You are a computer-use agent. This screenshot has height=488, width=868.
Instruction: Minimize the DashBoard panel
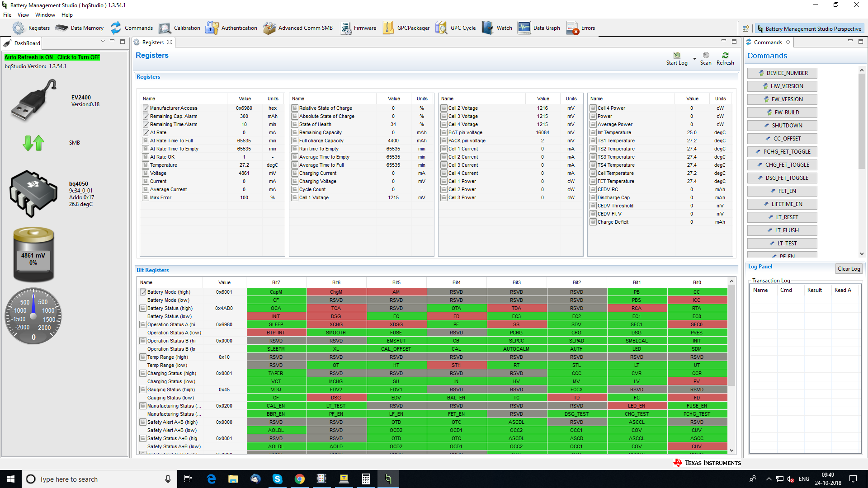(x=113, y=41)
